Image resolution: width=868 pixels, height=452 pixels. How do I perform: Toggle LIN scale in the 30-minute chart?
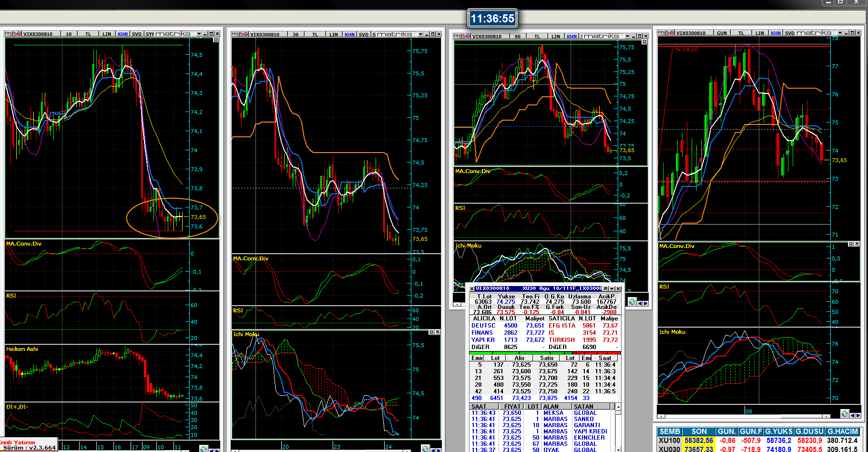333,34
